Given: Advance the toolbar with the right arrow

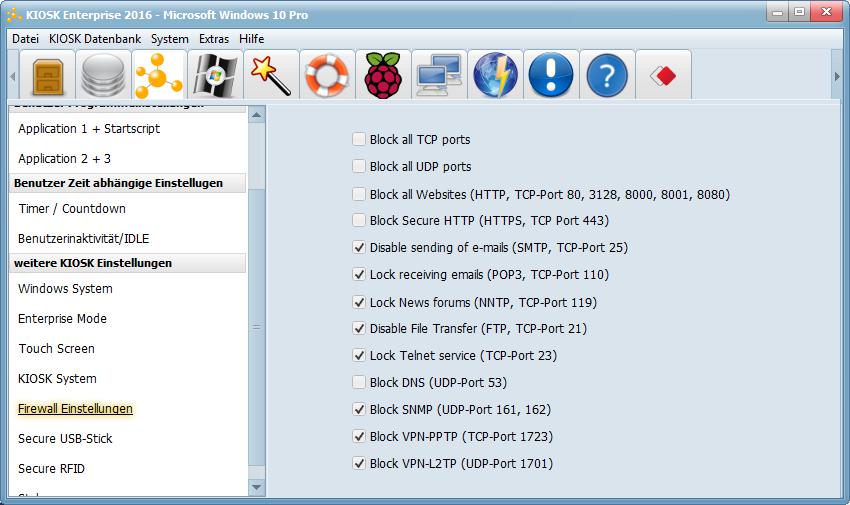Looking at the screenshot, I should (x=837, y=76).
